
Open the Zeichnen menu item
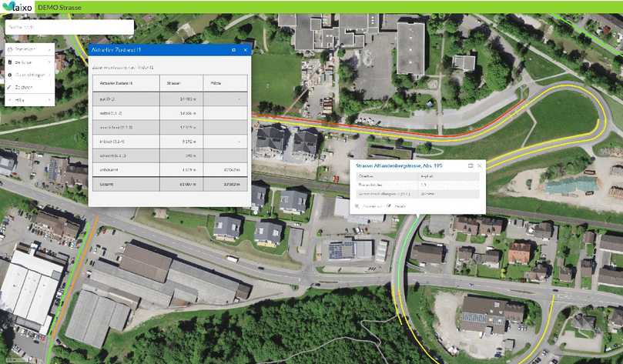[x=23, y=87]
